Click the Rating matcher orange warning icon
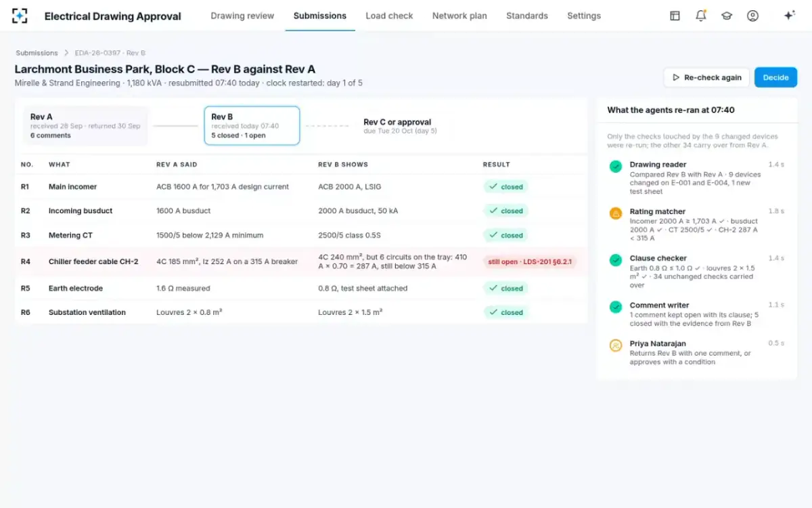812x508 pixels. click(x=616, y=213)
